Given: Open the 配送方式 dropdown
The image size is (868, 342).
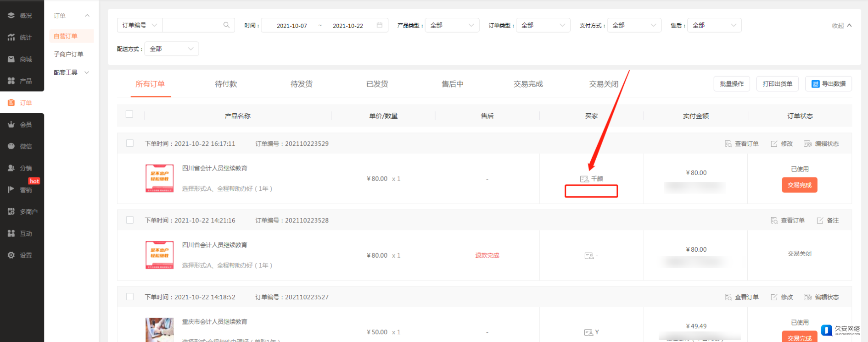Looking at the screenshot, I should tap(171, 49).
